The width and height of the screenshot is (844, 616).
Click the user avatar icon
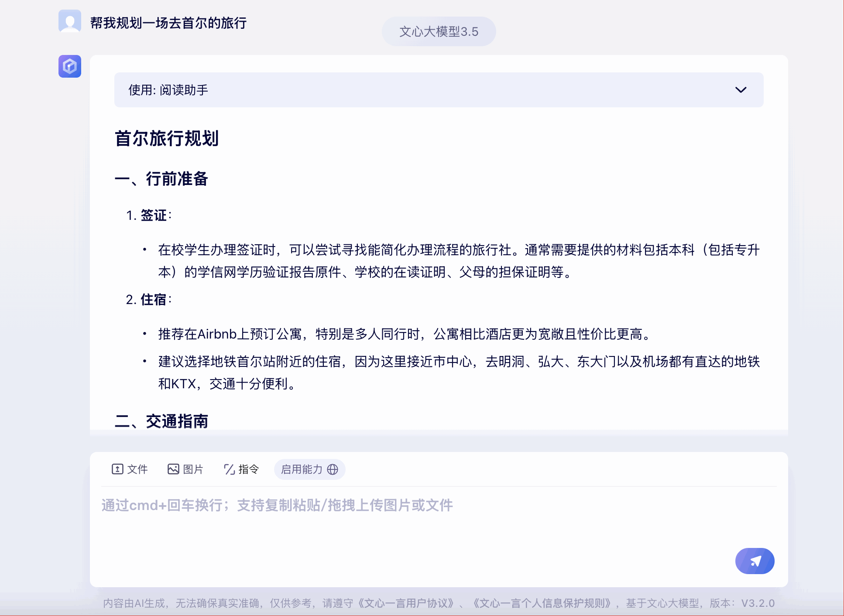click(70, 21)
